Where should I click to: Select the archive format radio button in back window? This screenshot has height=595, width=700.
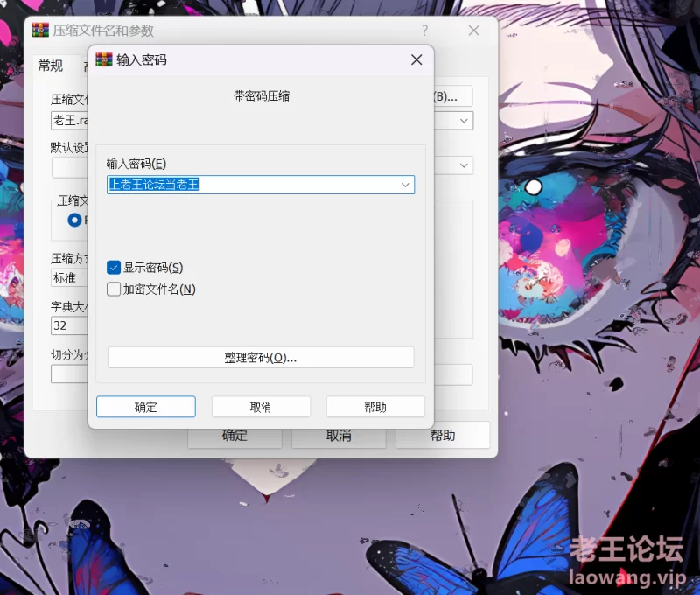pyautogui.click(x=74, y=220)
